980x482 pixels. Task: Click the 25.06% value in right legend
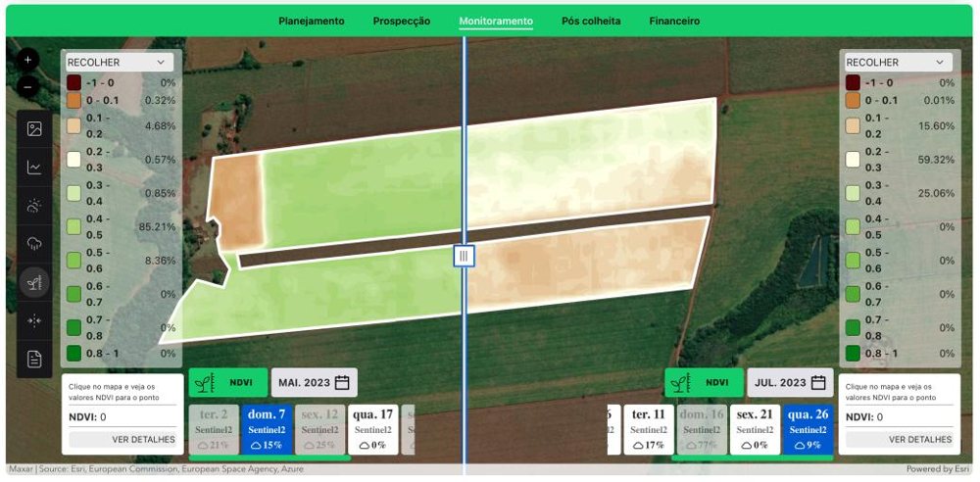[936, 193]
